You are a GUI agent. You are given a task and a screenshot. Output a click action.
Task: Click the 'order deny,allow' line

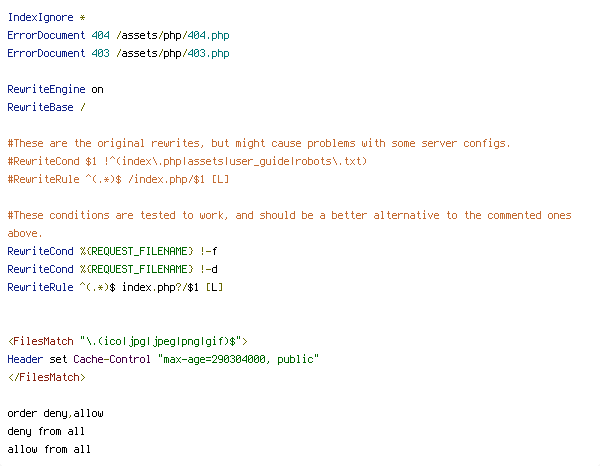click(55, 414)
